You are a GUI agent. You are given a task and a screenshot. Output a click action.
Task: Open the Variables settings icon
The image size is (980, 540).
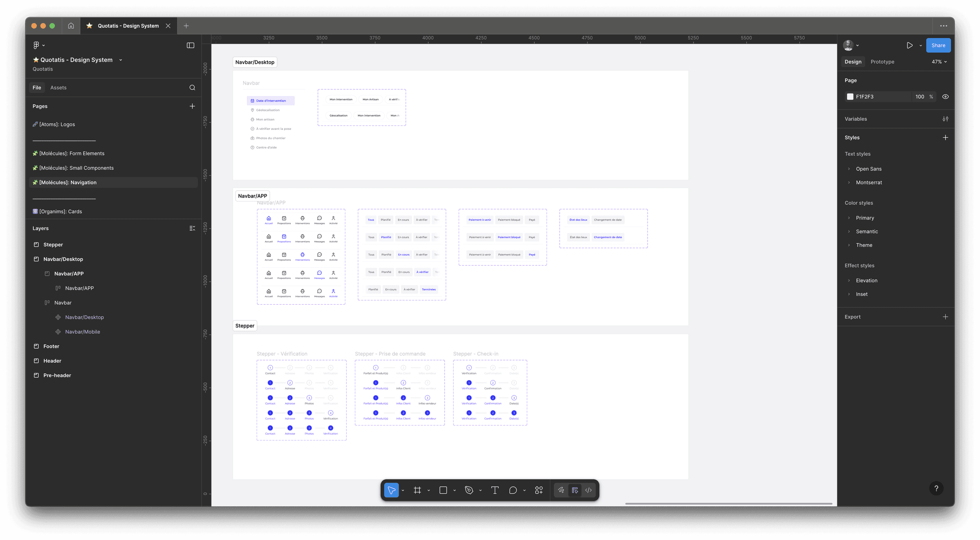[945, 119]
